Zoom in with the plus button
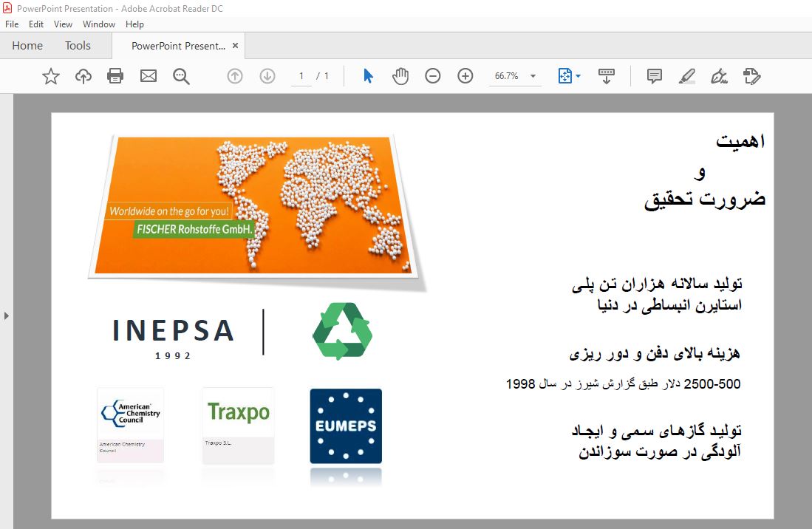 (465, 75)
